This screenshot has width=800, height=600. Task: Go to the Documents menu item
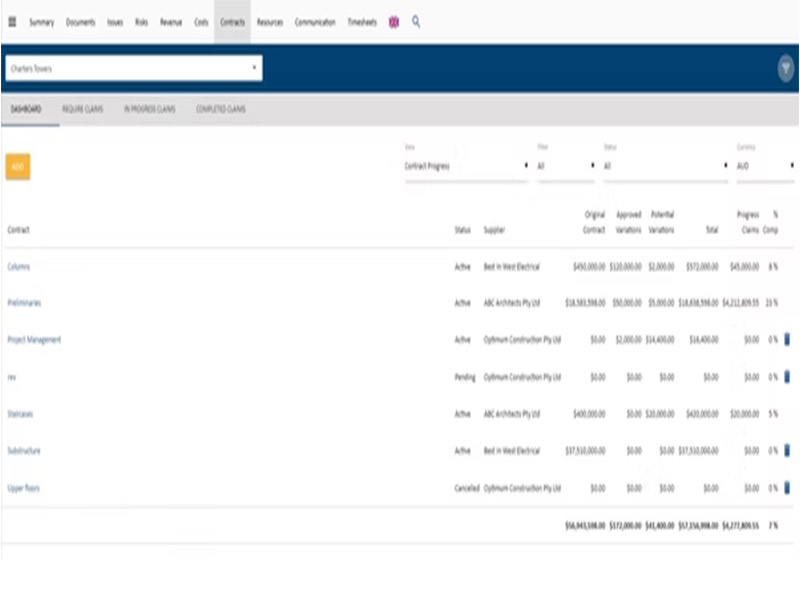click(x=80, y=22)
